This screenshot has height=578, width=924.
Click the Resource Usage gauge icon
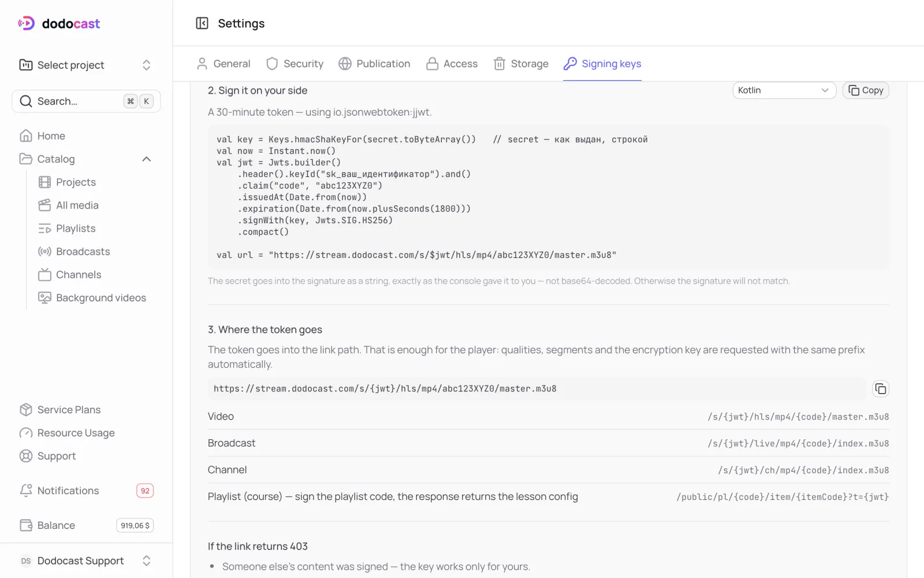pos(26,433)
